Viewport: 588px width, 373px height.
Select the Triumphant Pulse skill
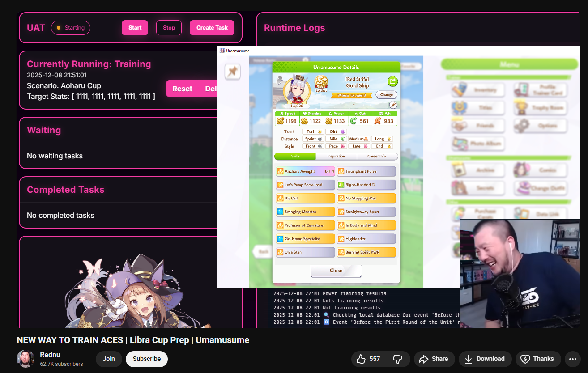click(366, 171)
